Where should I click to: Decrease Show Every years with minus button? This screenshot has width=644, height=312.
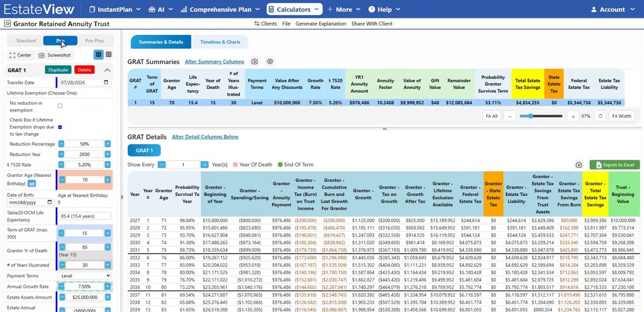pos(162,165)
